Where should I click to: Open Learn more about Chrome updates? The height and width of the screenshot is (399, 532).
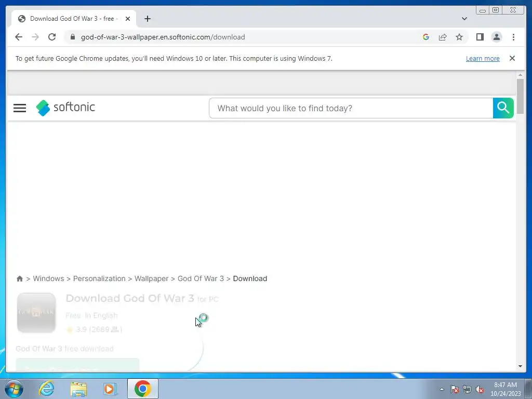click(x=483, y=58)
